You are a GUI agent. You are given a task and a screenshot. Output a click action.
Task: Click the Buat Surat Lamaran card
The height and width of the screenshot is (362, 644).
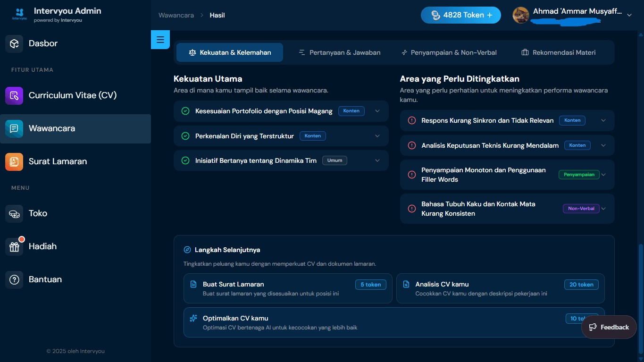288,288
